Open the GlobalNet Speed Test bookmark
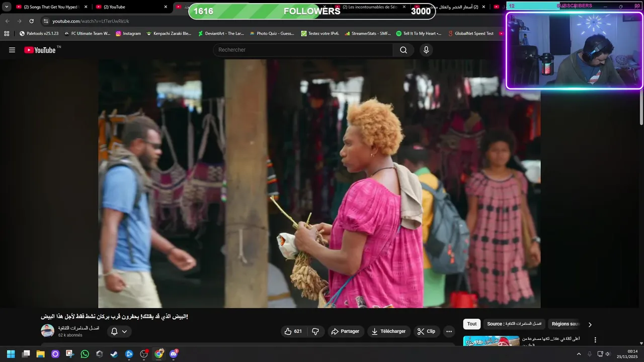This screenshot has width=644, height=362. coord(470,34)
